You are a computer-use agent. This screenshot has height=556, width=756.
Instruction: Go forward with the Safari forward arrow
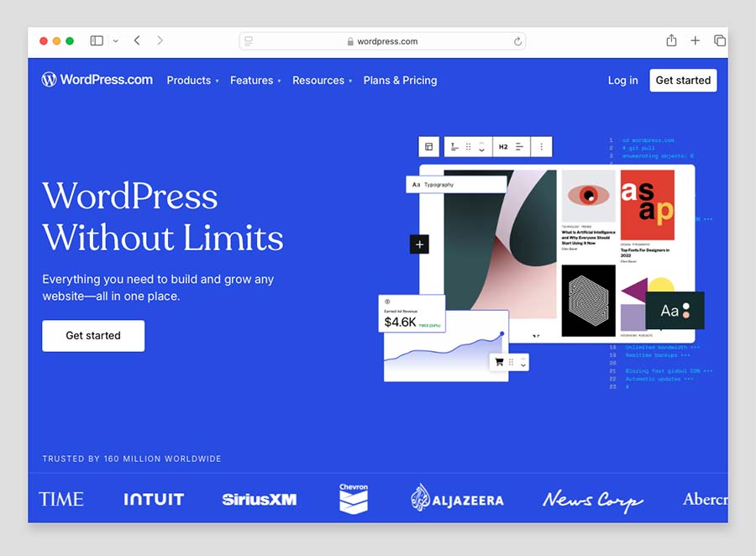[160, 40]
